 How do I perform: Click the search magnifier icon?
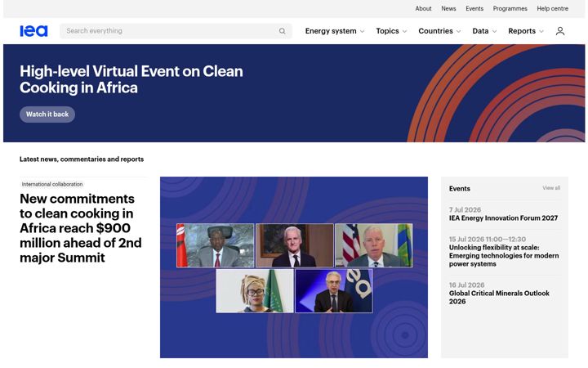pos(282,31)
